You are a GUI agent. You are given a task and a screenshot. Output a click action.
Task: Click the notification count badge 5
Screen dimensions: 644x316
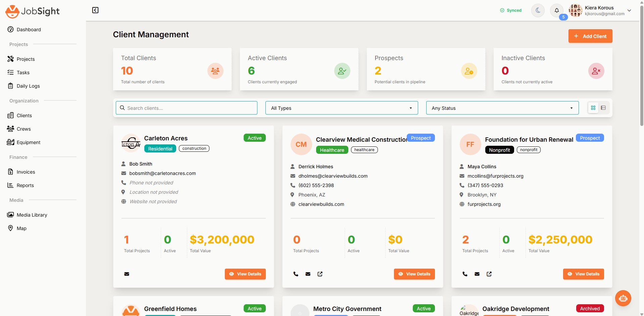tap(563, 17)
